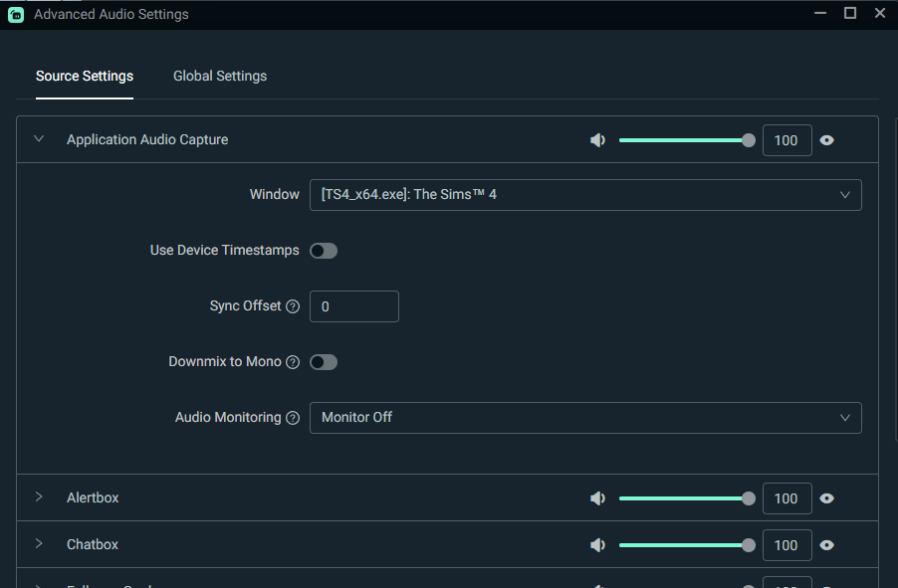Screen dimensions: 898x588
Task: Click the Chatbox source name
Action: pyautogui.click(x=93, y=544)
